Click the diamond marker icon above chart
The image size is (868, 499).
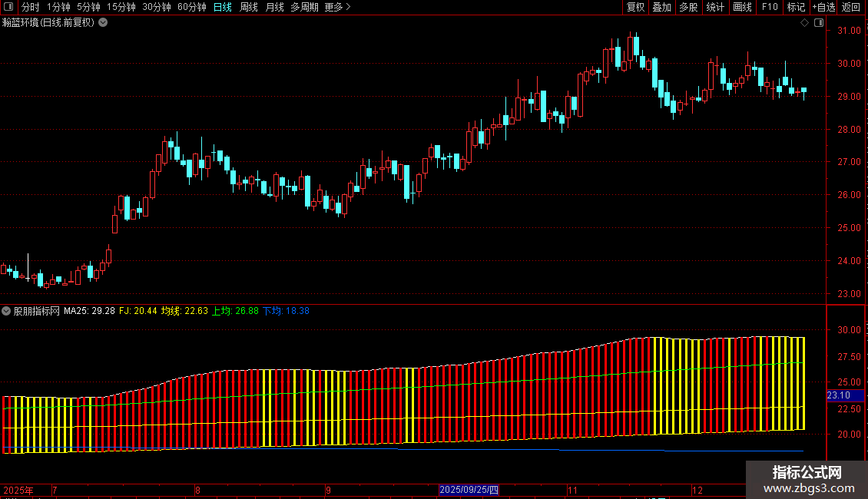[x=804, y=23]
